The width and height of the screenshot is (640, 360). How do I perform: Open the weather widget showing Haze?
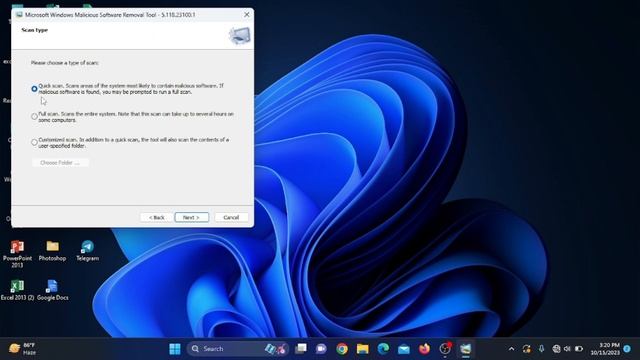(22, 349)
